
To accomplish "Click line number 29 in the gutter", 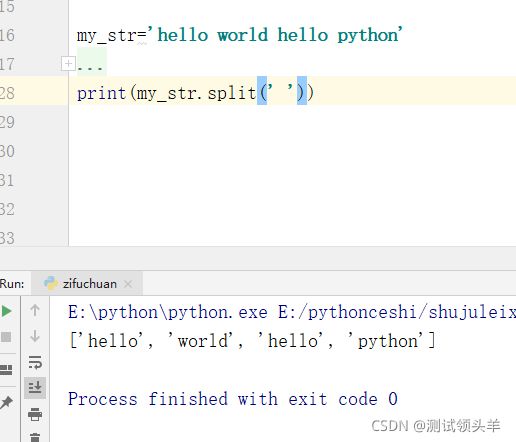I will pyautogui.click(x=7, y=122).
